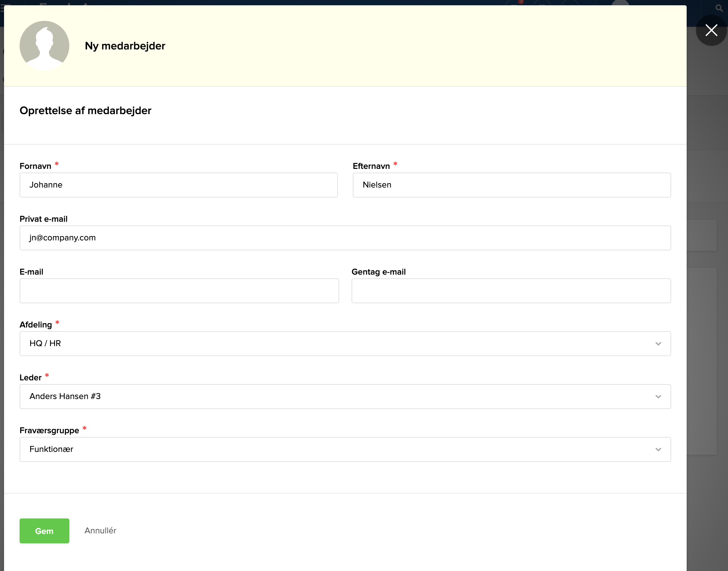Viewport: 728px width, 571px height.
Task: Click the Oprettelse af medarbejder section title
Action: [x=85, y=111]
